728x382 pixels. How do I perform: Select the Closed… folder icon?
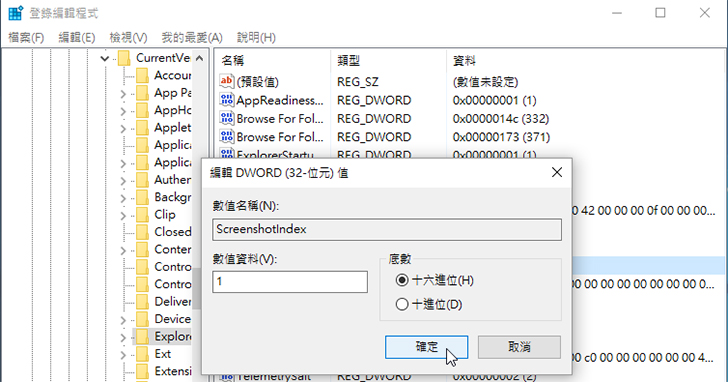(x=143, y=232)
